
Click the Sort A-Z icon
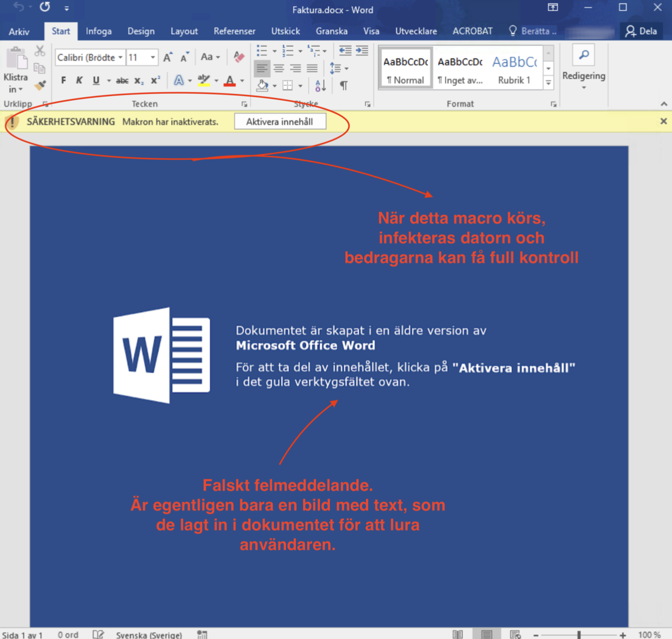(320, 85)
